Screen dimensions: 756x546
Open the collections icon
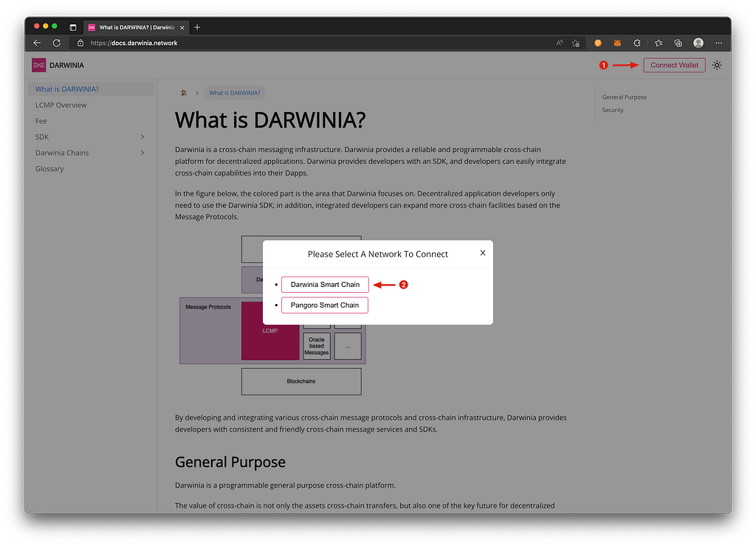(x=678, y=43)
